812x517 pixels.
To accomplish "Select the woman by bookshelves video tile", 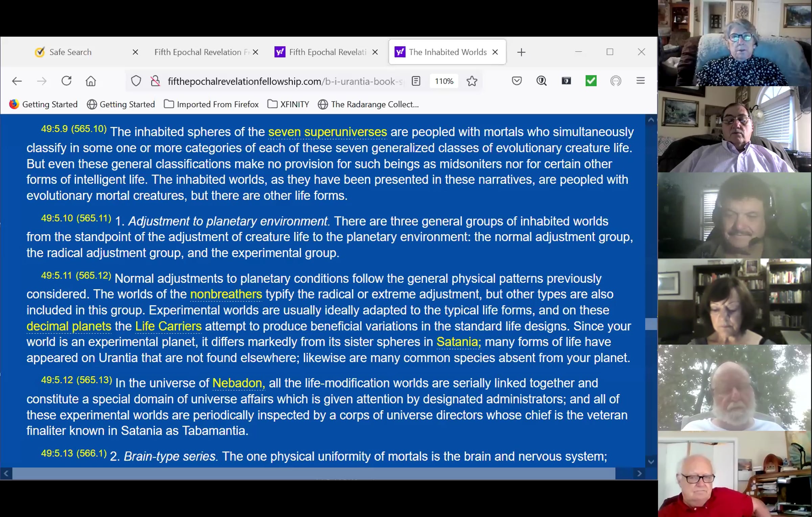I will click(735, 301).
